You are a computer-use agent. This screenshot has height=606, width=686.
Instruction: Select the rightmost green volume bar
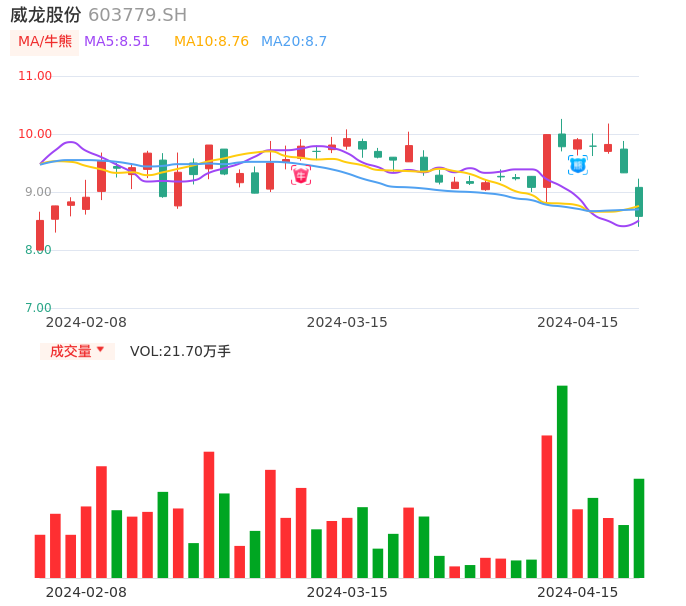coord(639,528)
